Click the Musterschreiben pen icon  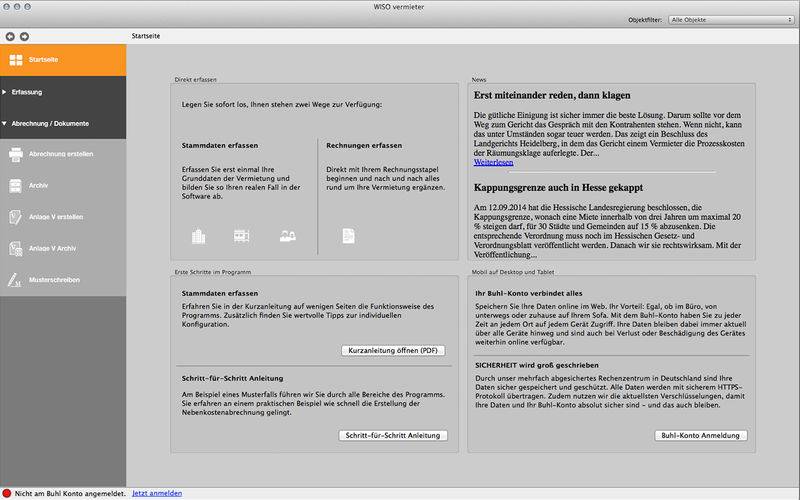tap(14, 280)
